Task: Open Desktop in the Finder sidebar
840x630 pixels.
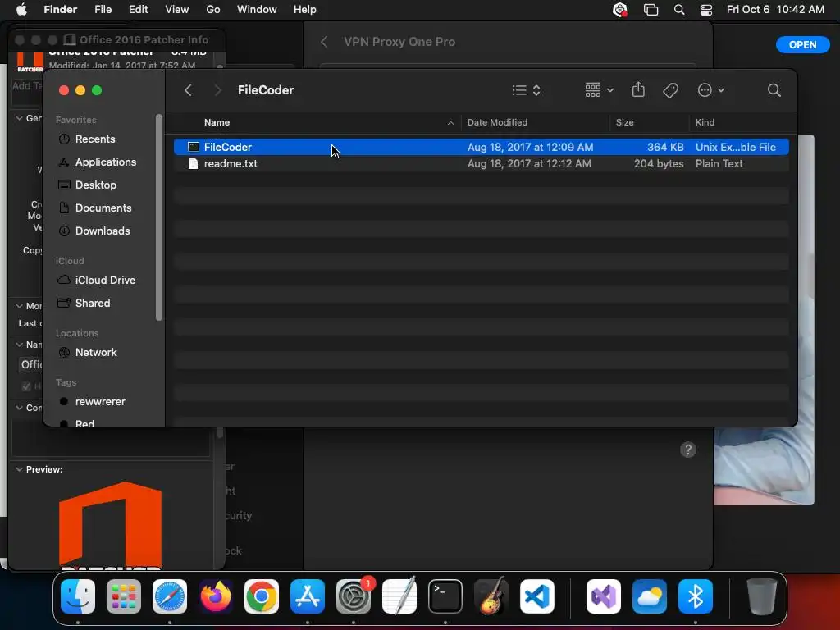Action: (x=95, y=185)
